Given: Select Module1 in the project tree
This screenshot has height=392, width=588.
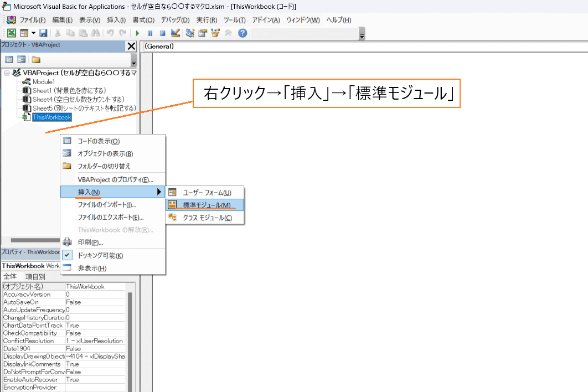Looking at the screenshot, I should [x=44, y=81].
